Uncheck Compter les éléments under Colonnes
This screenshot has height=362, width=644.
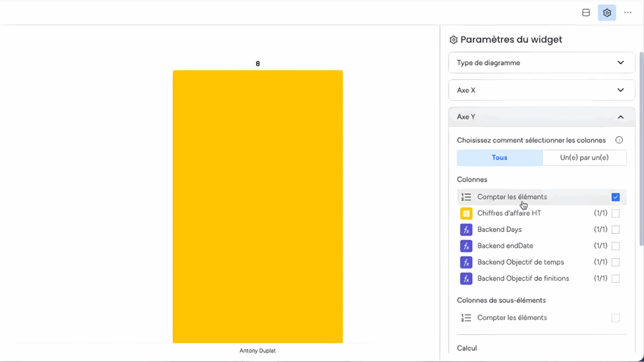[615, 197]
